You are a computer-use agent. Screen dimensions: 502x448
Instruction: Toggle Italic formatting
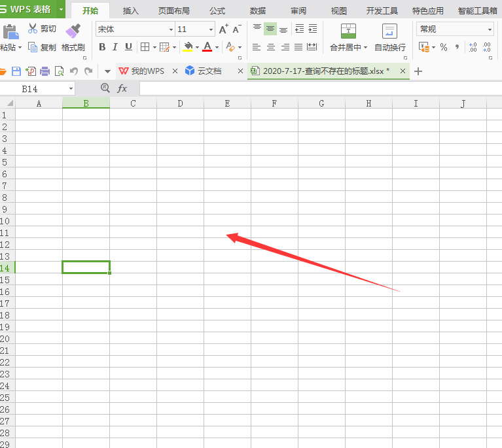[x=115, y=47]
